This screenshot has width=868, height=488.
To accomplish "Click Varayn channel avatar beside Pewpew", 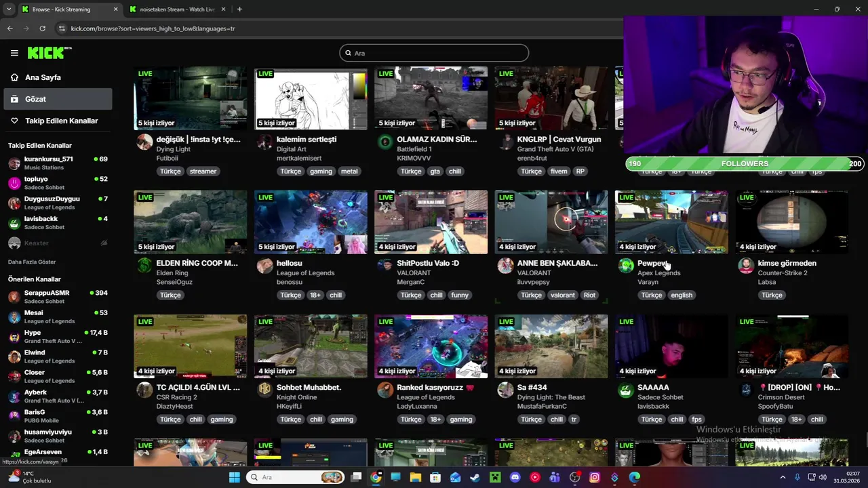I will tap(626, 266).
